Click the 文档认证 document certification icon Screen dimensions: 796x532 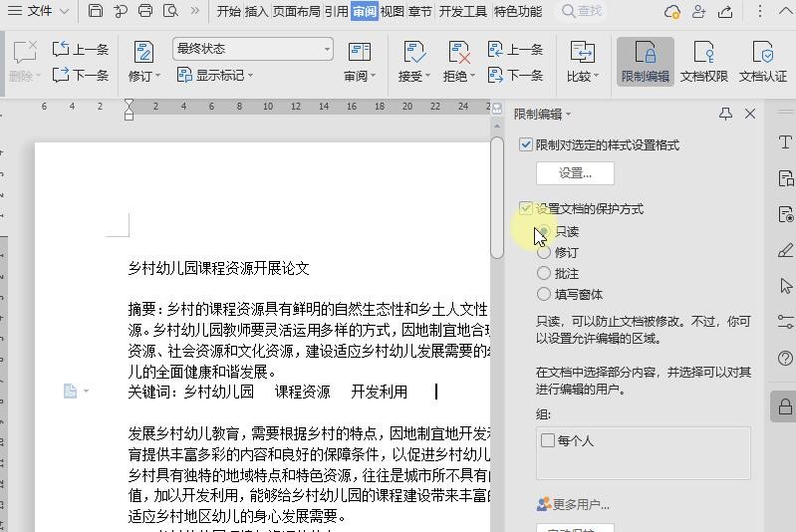pos(762,61)
